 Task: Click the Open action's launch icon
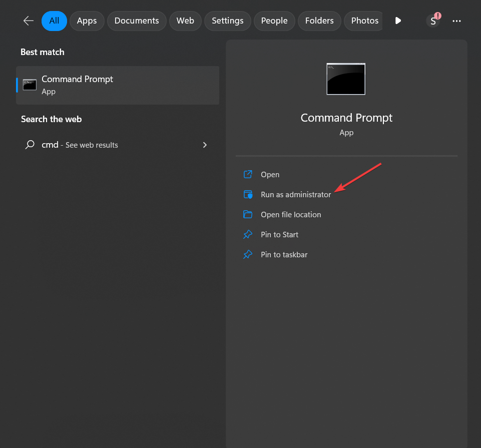[x=248, y=174]
